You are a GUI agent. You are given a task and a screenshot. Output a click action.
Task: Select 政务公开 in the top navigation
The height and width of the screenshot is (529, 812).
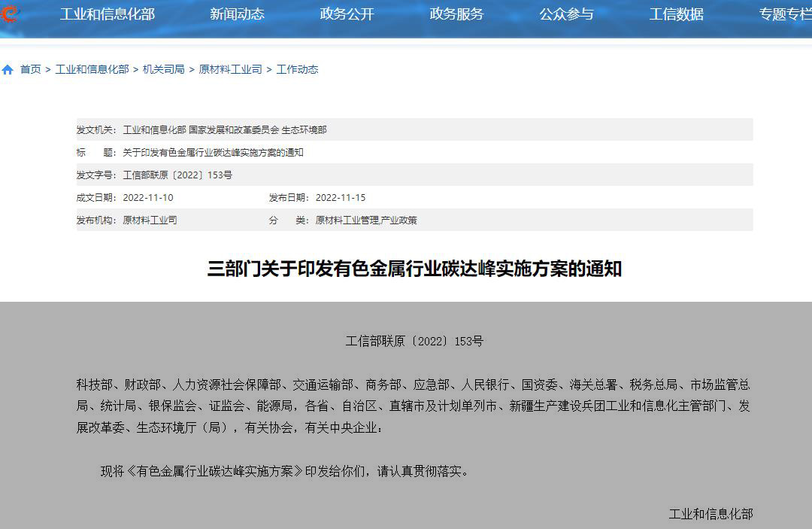[347, 14]
